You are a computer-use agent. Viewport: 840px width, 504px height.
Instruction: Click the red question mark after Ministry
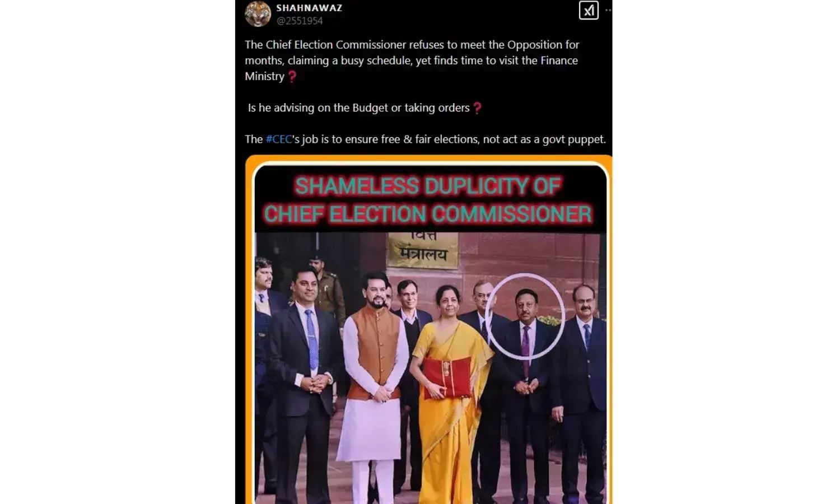(292, 77)
